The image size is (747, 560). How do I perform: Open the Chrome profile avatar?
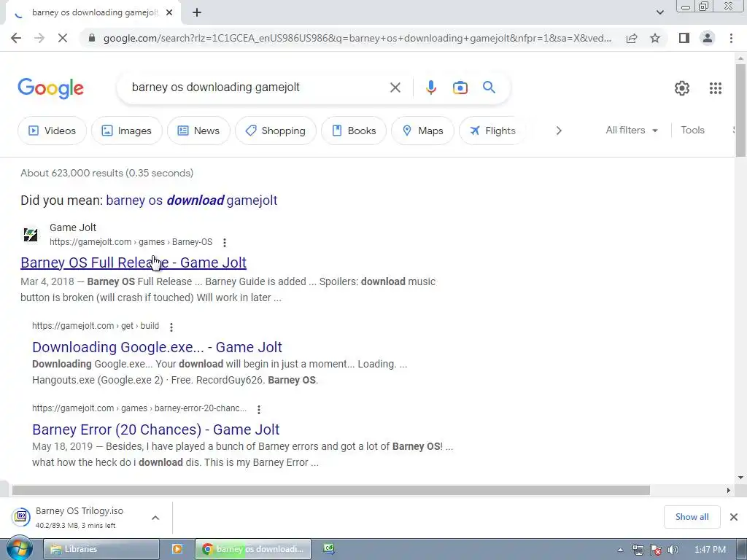click(708, 38)
